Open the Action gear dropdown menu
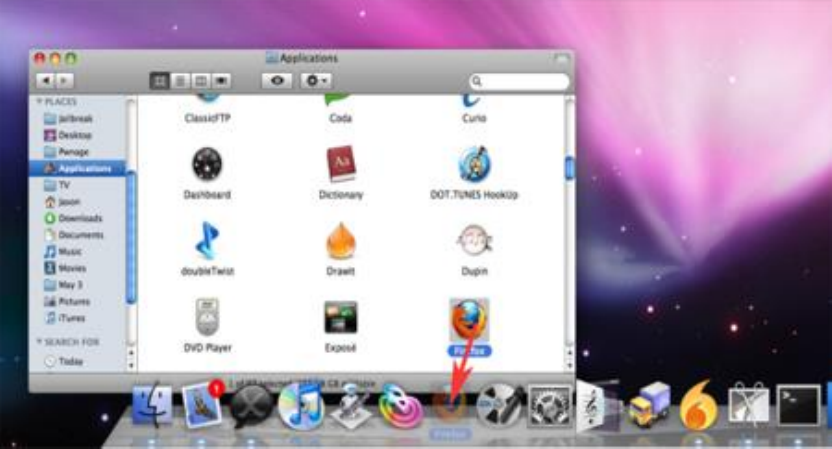The width and height of the screenshot is (832, 449). click(x=316, y=81)
